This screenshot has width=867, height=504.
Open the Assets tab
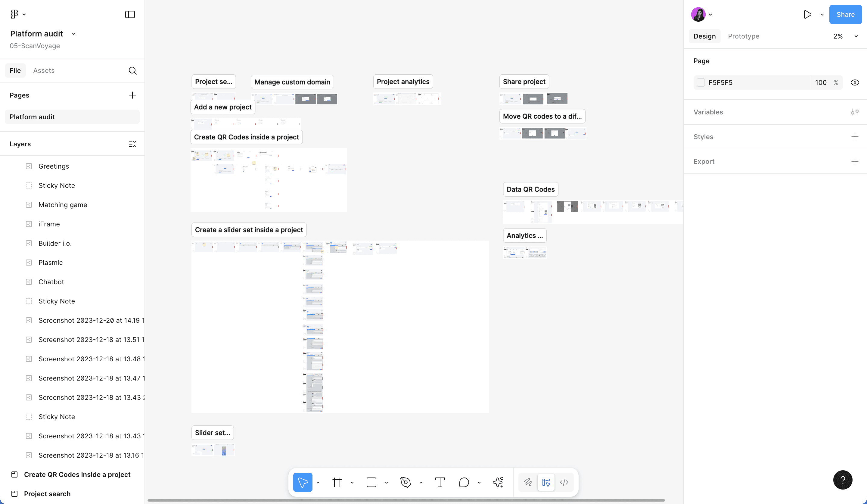tap(44, 70)
